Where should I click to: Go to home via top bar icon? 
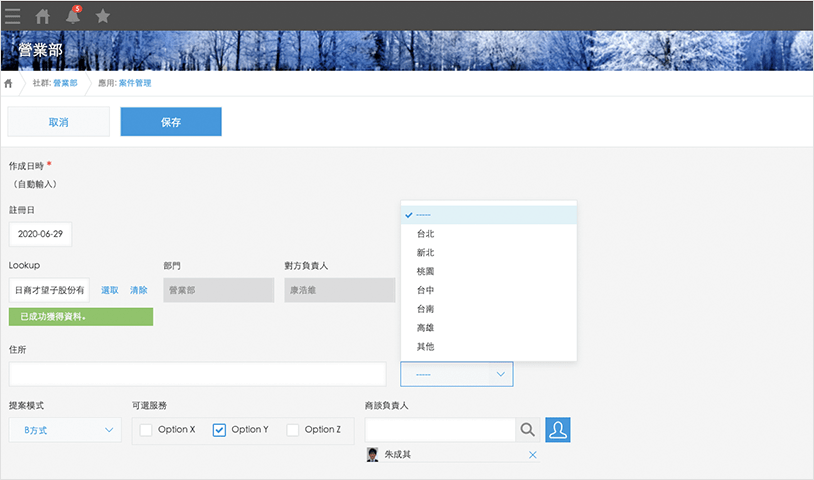[x=43, y=17]
